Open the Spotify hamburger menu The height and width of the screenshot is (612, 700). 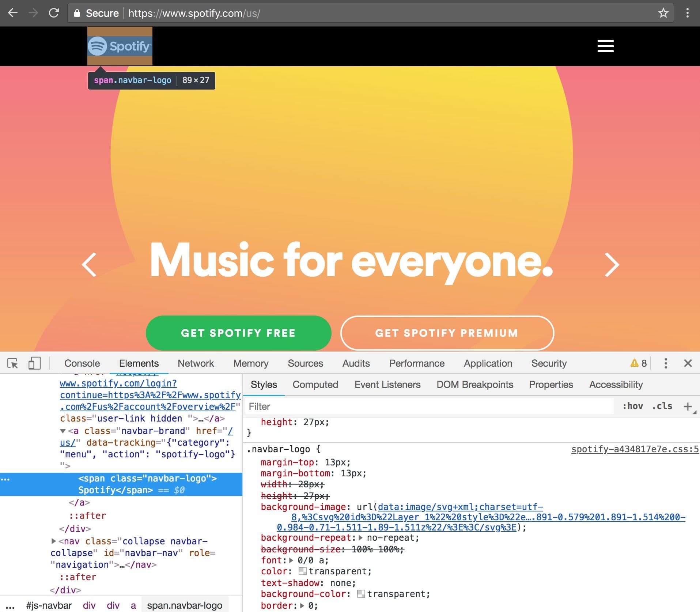(605, 46)
